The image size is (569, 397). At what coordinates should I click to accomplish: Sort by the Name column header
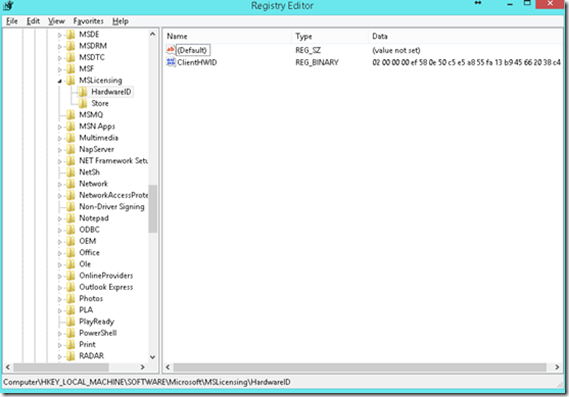coord(227,36)
